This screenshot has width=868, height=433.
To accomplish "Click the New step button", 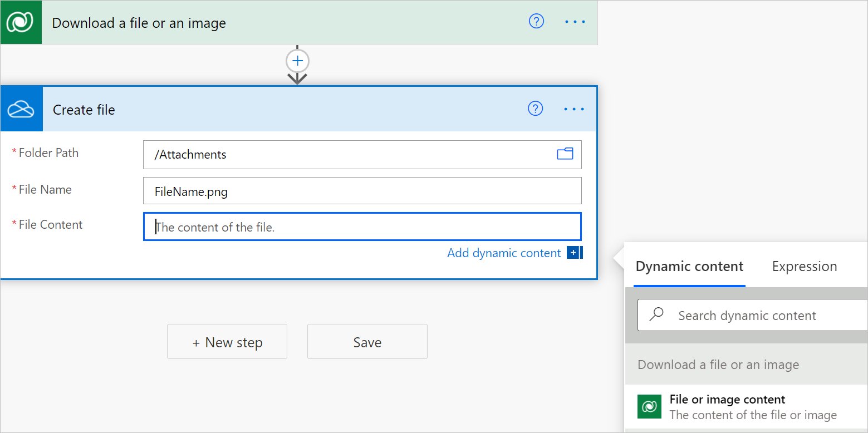I will (227, 341).
